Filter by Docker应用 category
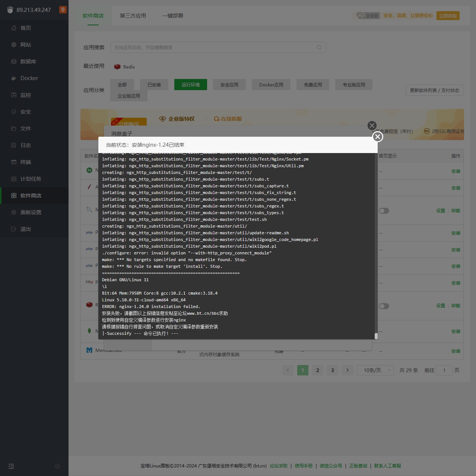The image size is (476, 476). (x=271, y=85)
